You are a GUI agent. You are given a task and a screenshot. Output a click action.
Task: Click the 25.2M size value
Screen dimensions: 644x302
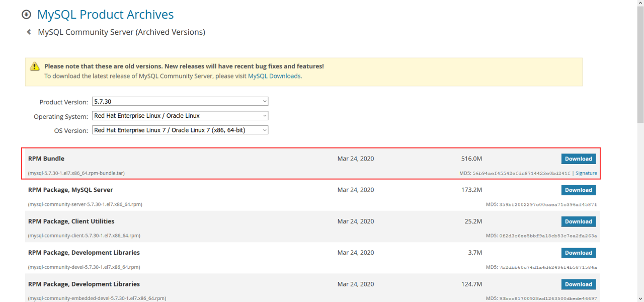click(473, 221)
